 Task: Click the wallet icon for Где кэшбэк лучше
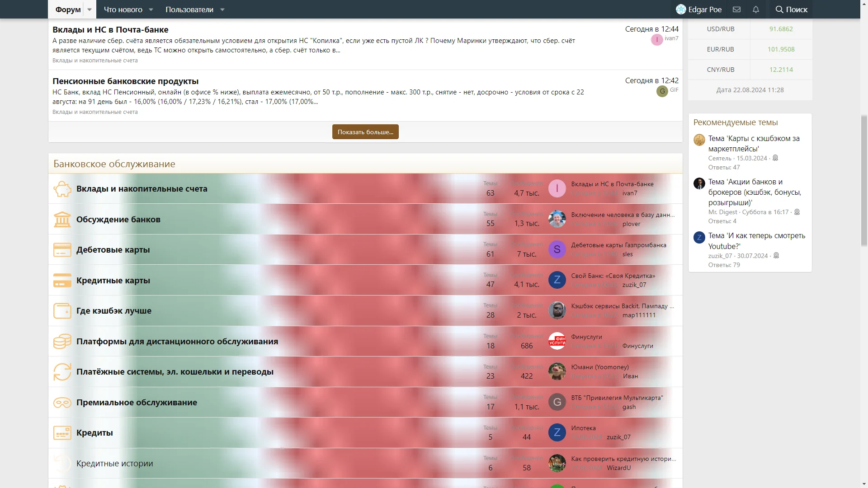(62, 311)
